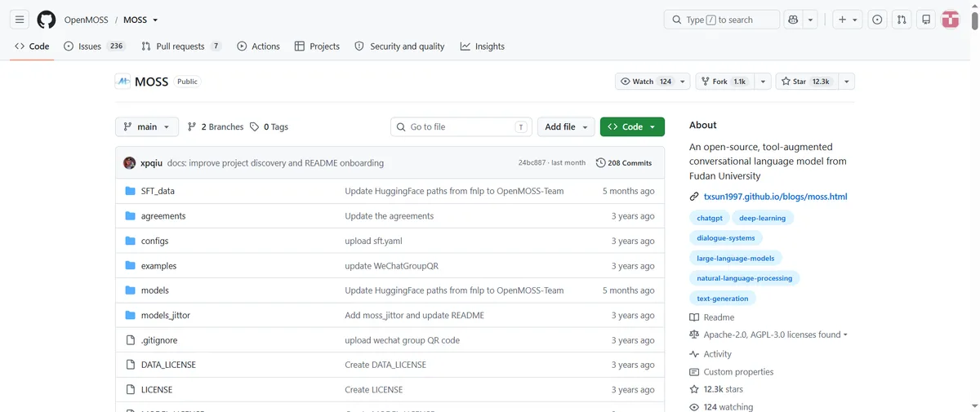The height and width of the screenshot is (412, 980).
Task: Open the Add file dropdown
Action: (566, 126)
